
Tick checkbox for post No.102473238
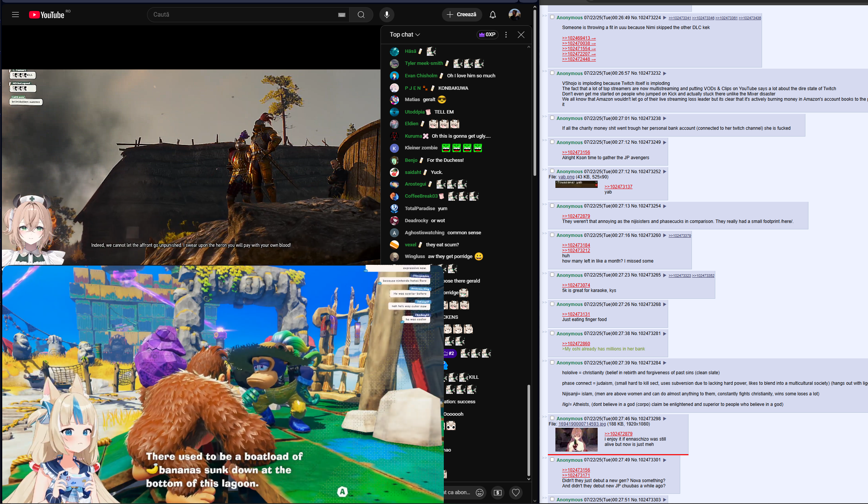[552, 118]
